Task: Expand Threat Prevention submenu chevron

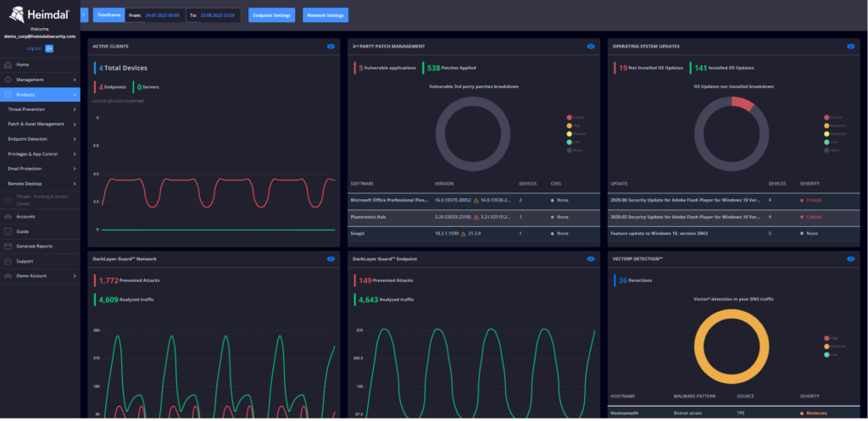Action: (x=75, y=109)
